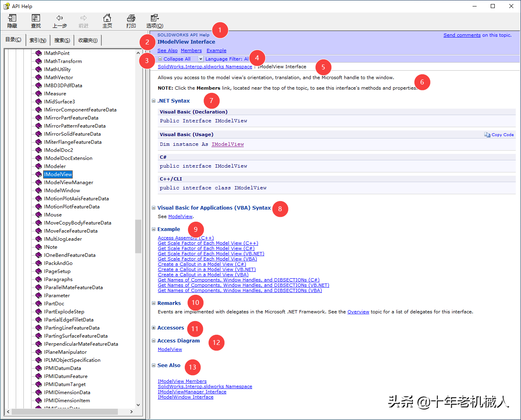The image size is (521, 420).
Task: Click the book icon beside IModelWindow
Action: [x=39, y=190]
